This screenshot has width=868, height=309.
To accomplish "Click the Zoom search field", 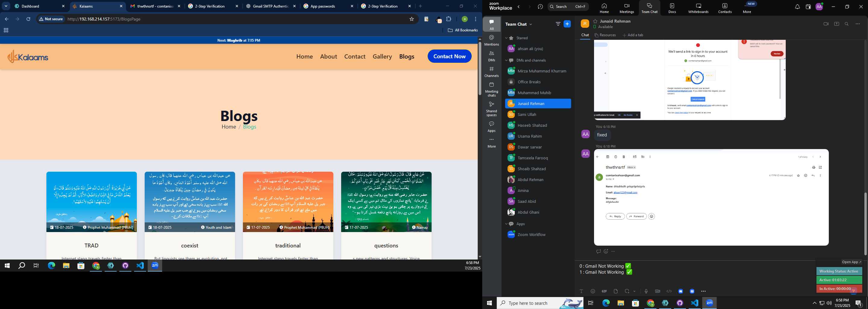I will (x=568, y=6).
